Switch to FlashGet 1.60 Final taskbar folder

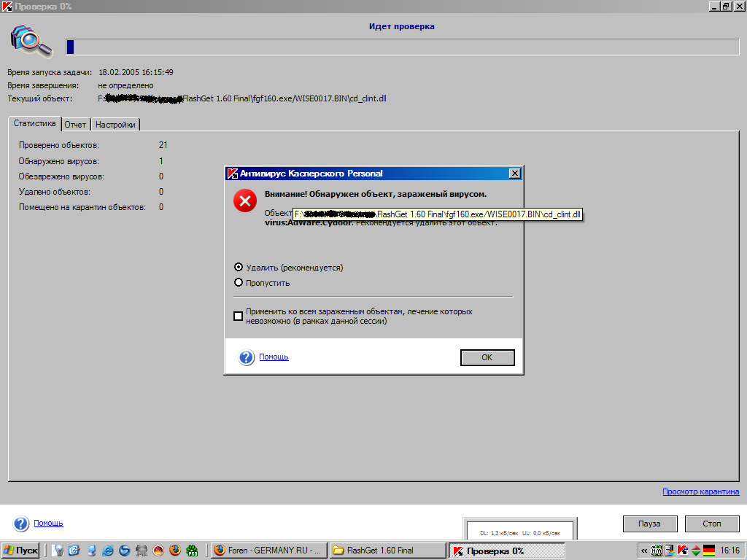(x=388, y=551)
